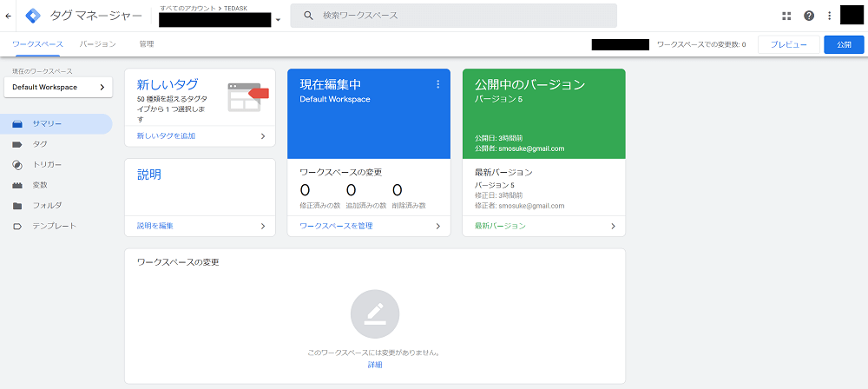Select 変数 in the sidebar

click(x=40, y=185)
